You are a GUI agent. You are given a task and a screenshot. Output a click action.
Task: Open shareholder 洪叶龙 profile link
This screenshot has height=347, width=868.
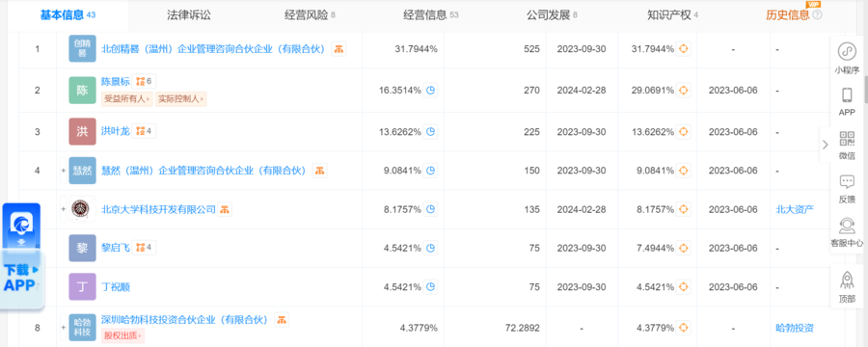pyautogui.click(x=116, y=131)
